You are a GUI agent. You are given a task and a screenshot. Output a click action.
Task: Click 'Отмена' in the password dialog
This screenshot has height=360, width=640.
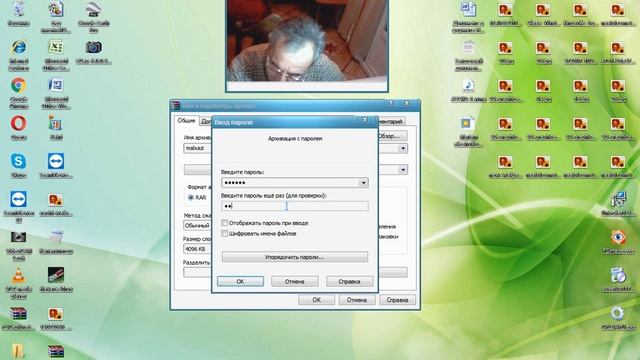coord(295,281)
